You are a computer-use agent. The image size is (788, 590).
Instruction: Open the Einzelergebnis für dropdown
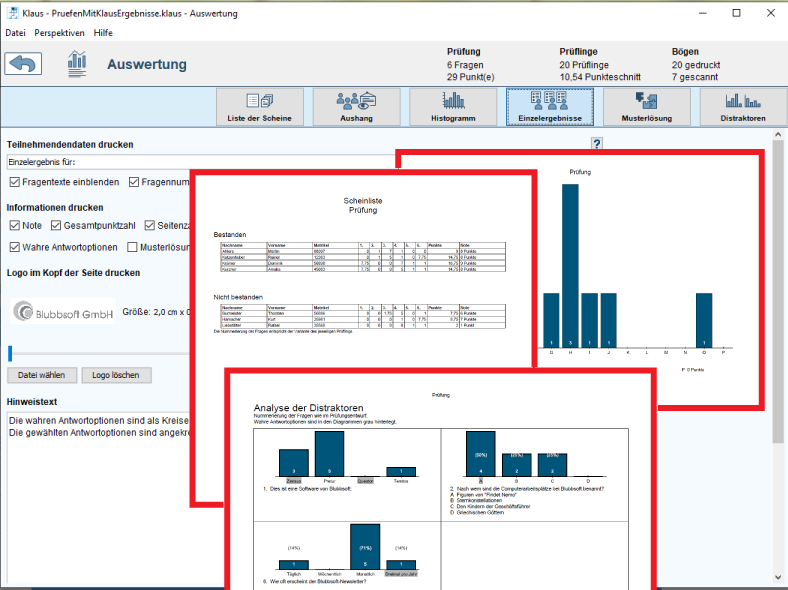pos(98,161)
